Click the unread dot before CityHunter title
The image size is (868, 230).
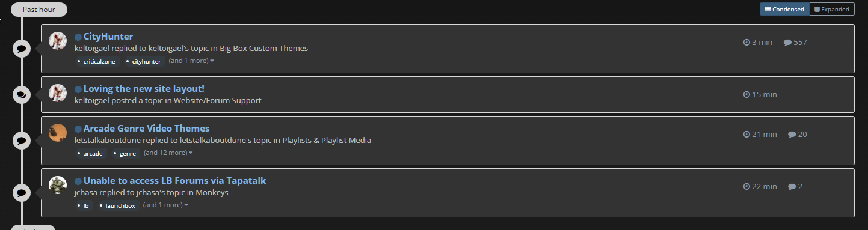(x=78, y=37)
